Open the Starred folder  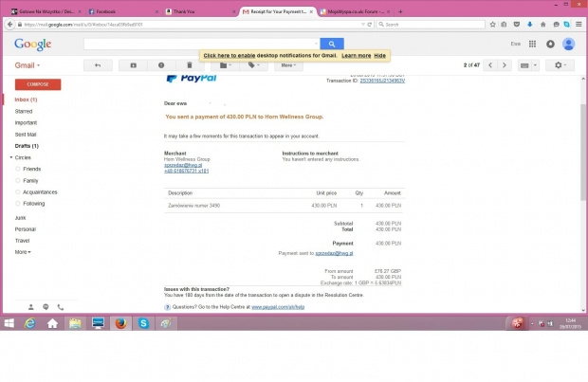[24, 111]
